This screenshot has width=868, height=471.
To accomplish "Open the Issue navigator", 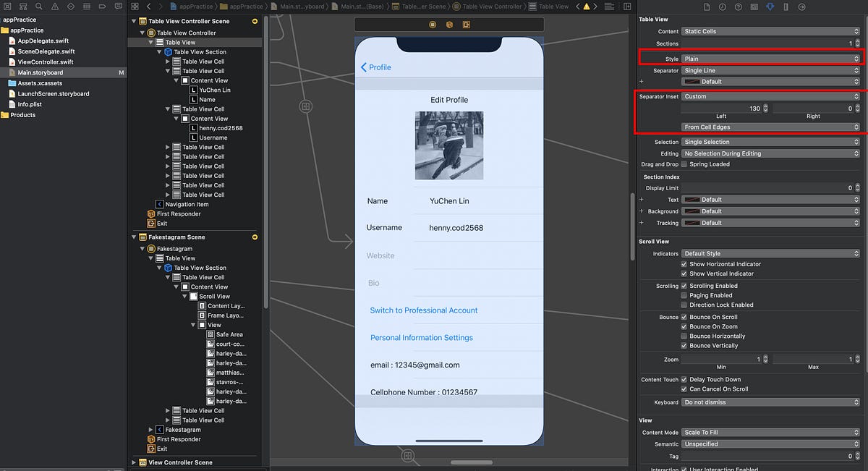I will click(55, 7).
